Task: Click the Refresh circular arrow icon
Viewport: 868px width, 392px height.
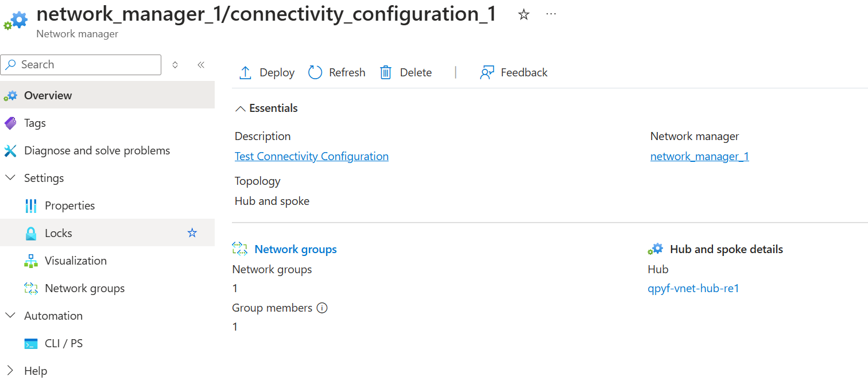Action: (315, 73)
